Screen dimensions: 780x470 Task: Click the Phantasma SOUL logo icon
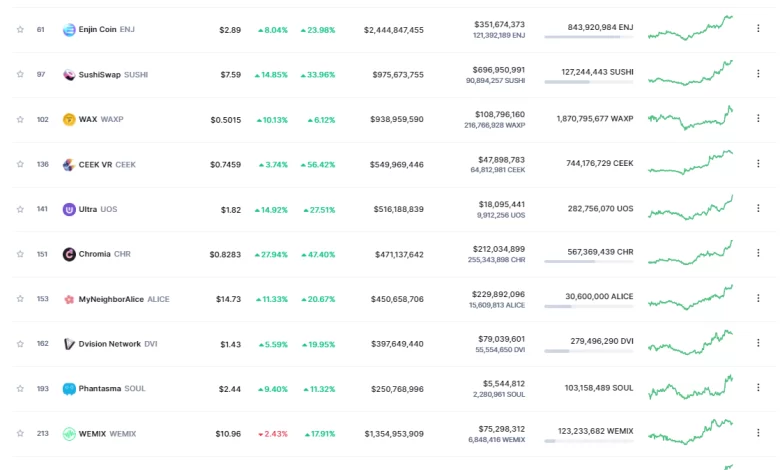click(x=69, y=389)
